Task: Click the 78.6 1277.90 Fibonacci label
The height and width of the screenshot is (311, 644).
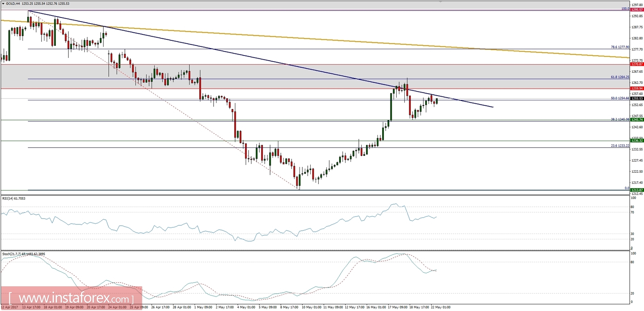Action: [620, 47]
